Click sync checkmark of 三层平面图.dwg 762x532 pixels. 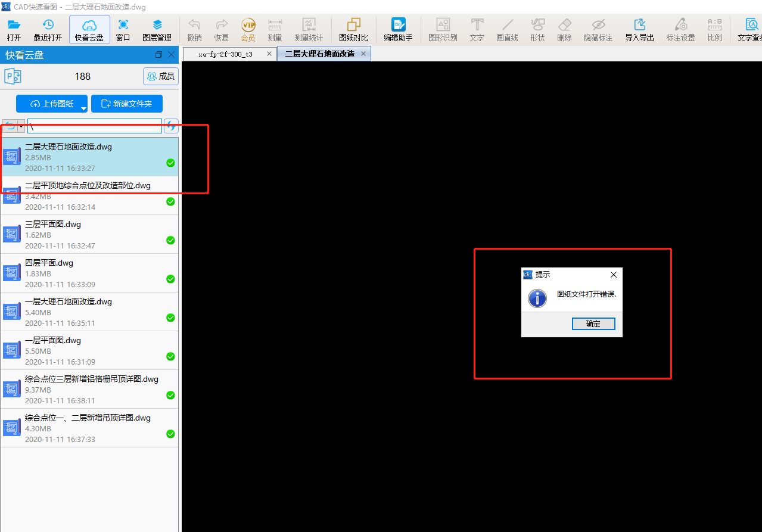coord(170,240)
